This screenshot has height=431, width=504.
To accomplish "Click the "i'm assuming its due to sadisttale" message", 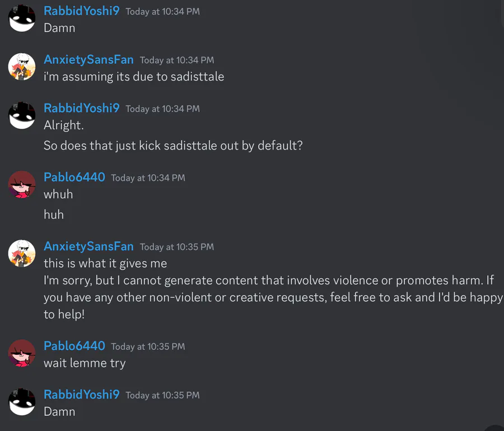I will 134,77.
